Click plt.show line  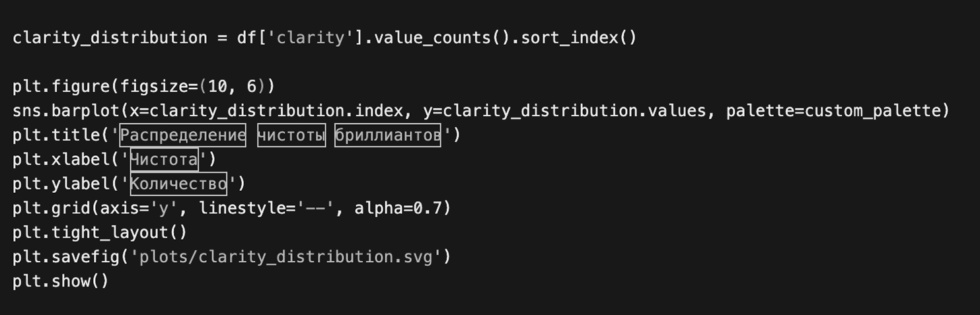[x=59, y=281]
